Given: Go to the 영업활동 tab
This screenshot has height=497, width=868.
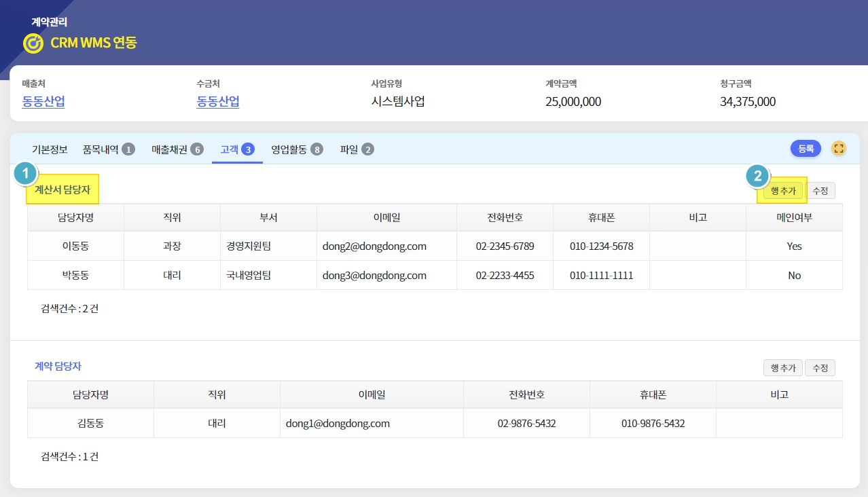Looking at the screenshot, I should [297, 149].
